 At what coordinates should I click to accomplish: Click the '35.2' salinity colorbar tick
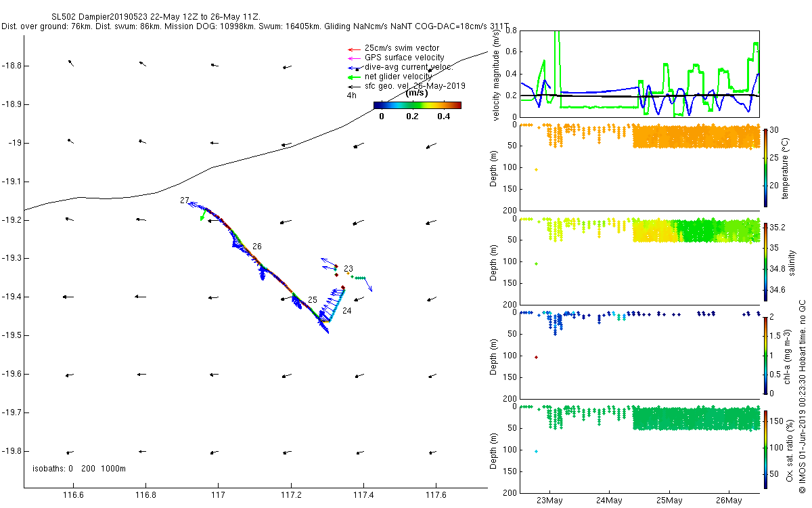(778, 227)
